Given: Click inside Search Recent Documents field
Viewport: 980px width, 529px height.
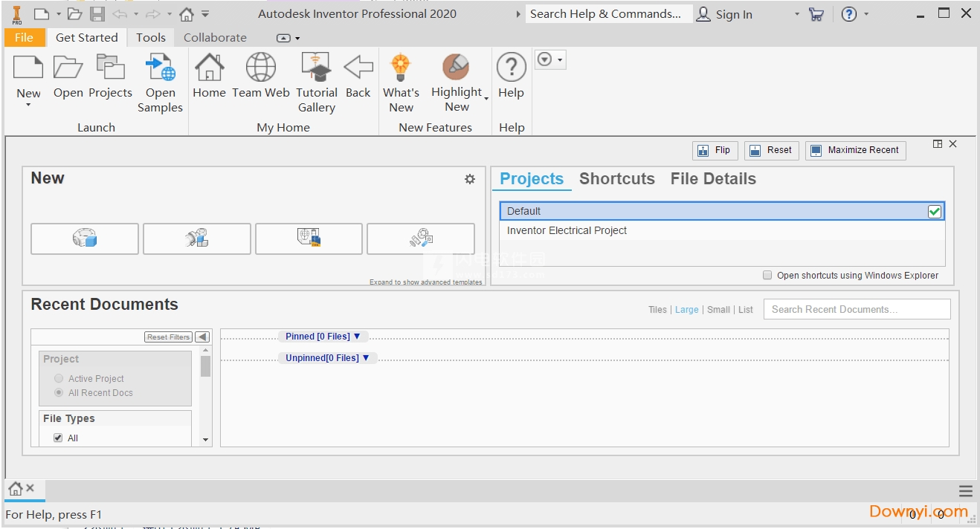Looking at the screenshot, I should pyautogui.click(x=856, y=309).
